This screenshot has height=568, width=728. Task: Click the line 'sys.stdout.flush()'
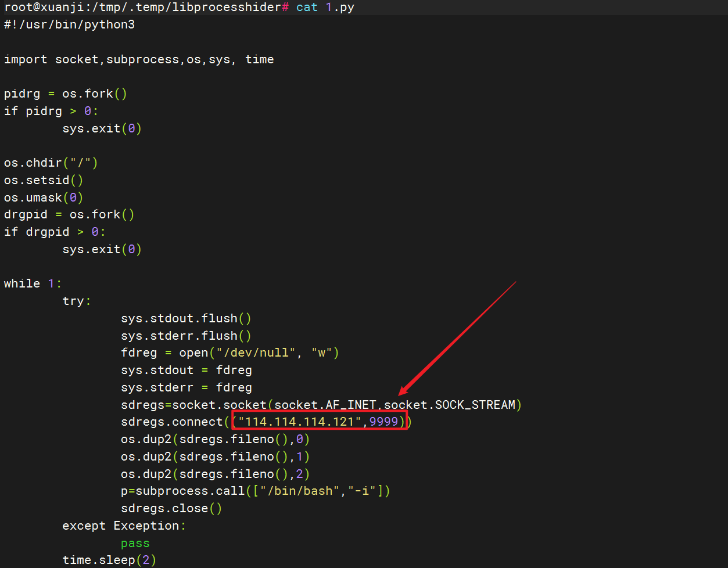[x=186, y=318]
